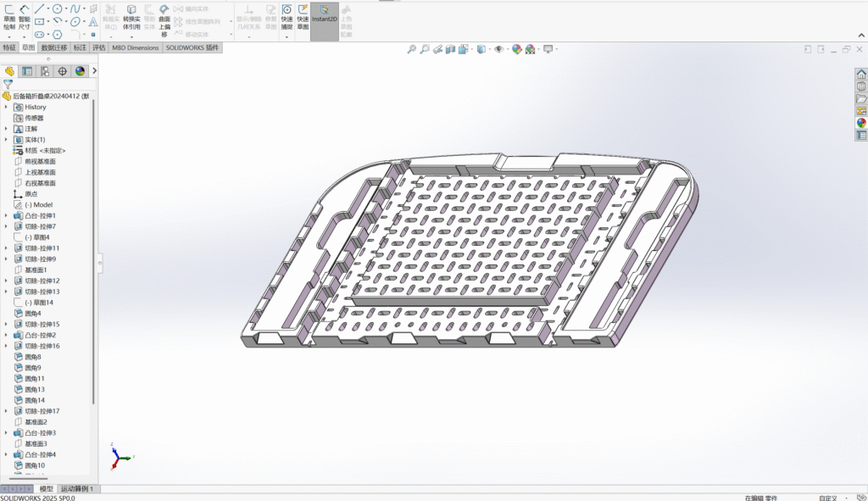Switch to the 特征 features tab
Screen dimensions: 868x501
tap(9, 48)
